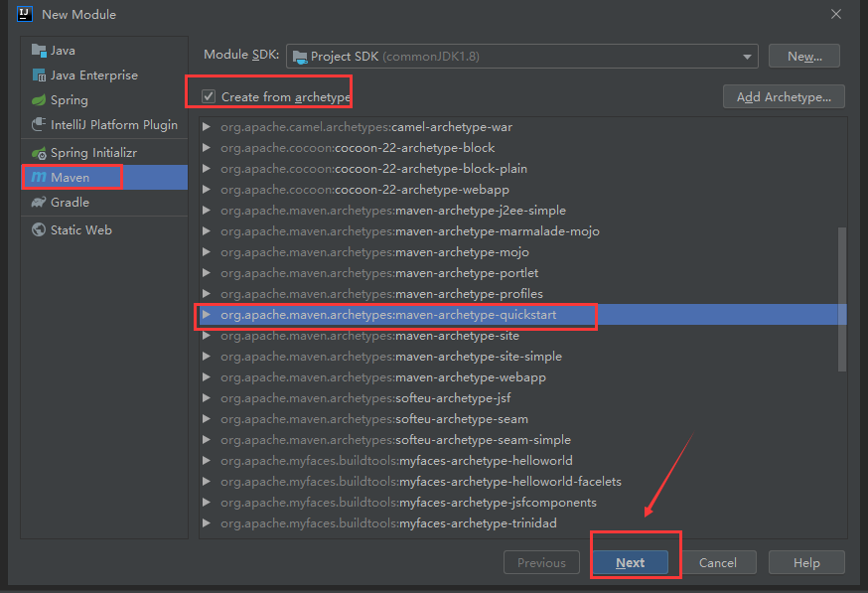The image size is (868, 593).
Task: Open Help for this dialog
Action: coord(806,562)
